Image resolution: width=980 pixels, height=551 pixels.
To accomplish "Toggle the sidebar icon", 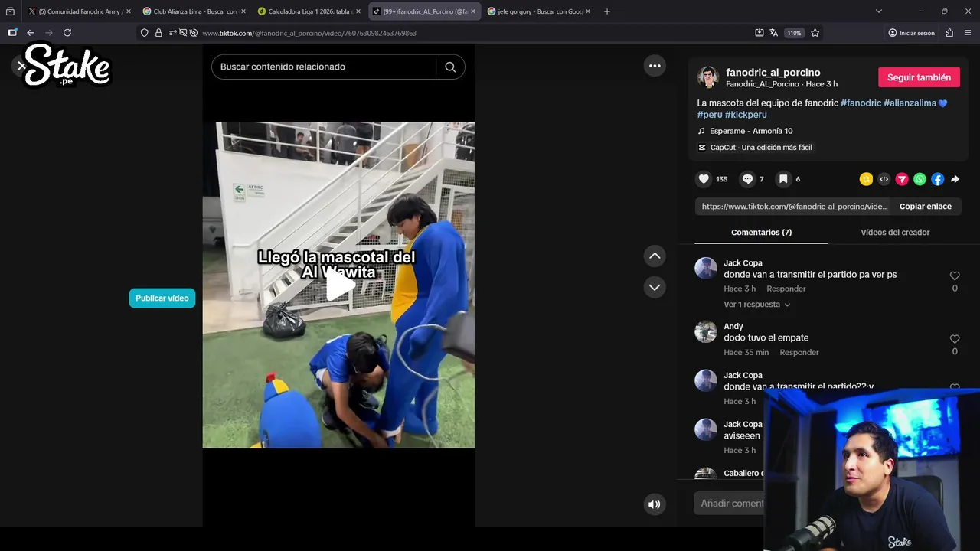I will tap(12, 33).
